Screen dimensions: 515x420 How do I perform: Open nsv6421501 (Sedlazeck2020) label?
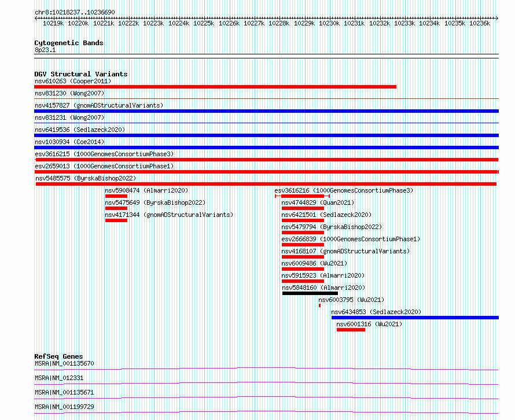point(326,215)
